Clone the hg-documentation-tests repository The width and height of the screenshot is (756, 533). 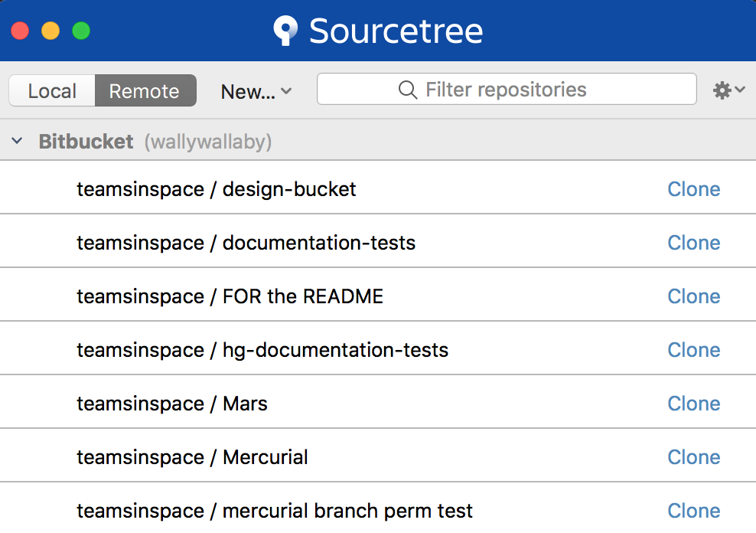pos(693,350)
